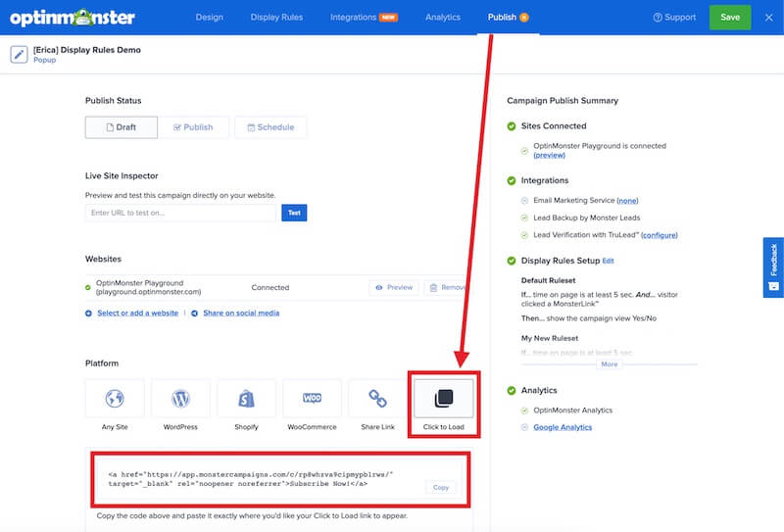Pick the WooCommerce platform icon
Viewport: 784px width, 532px height.
tap(312, 399)
